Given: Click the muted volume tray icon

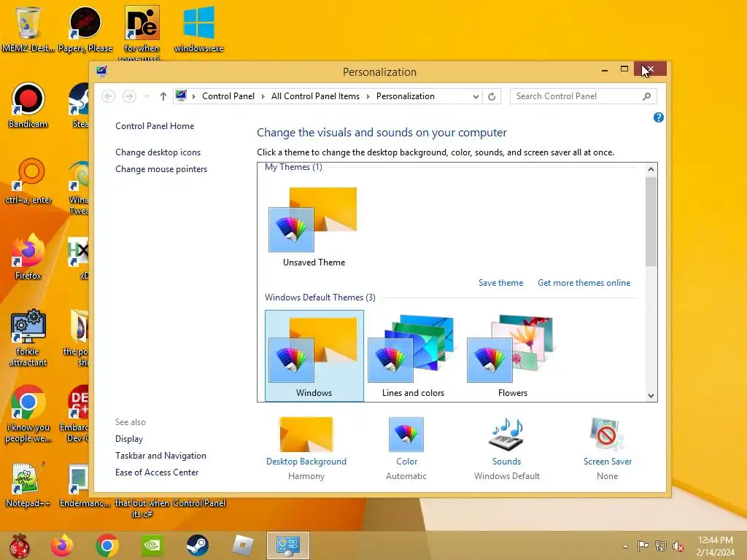Looking at the screenshot, I should pyautogui.click(x=678, y=545).
